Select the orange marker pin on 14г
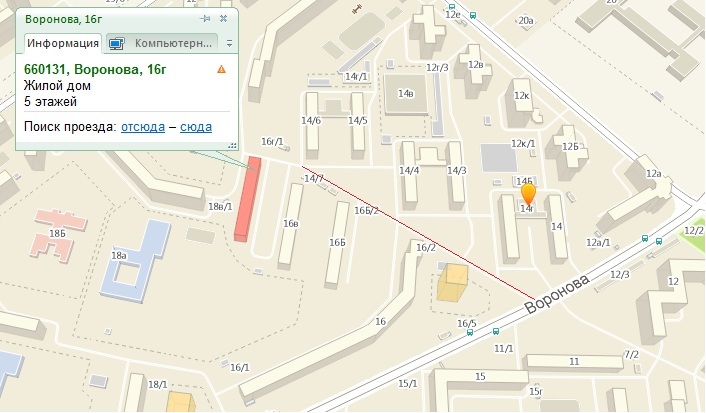 (x=528, y=195)
